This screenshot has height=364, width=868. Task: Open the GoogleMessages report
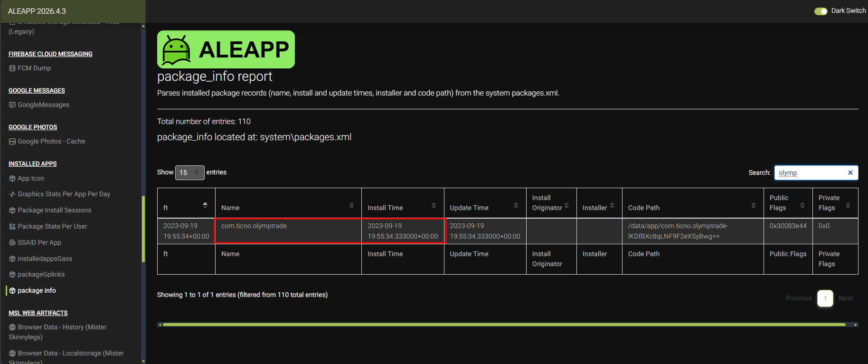[x=43, y=105]
